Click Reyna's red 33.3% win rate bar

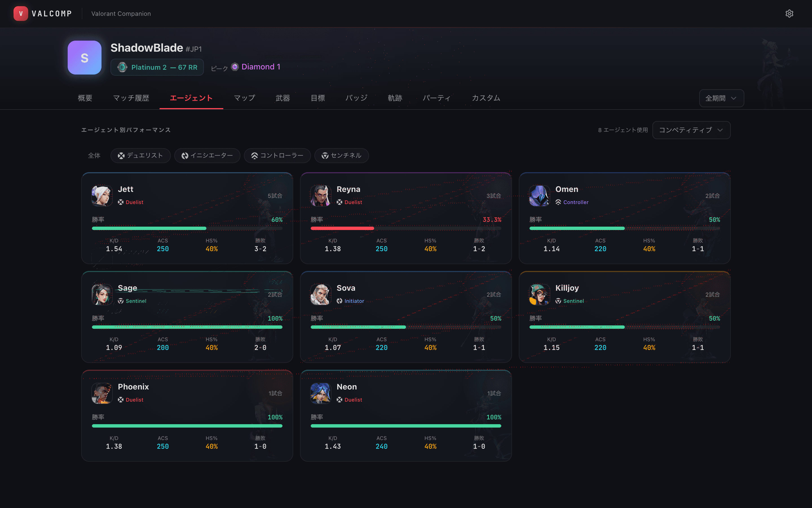click(x=406, y=229)
